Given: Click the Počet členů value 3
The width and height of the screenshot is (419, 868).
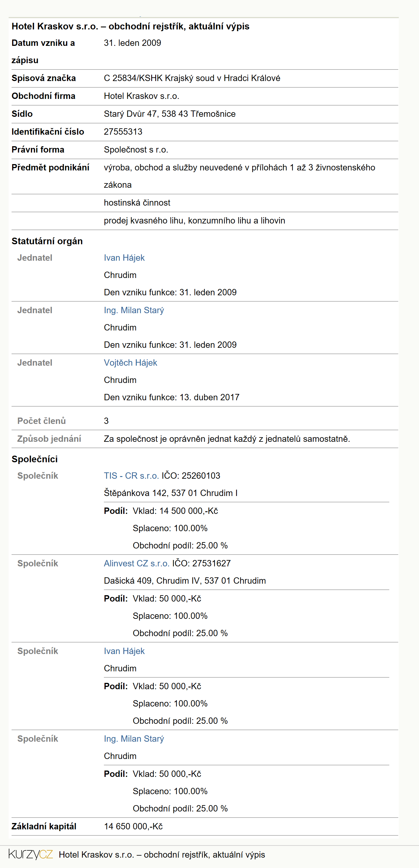Looking at the screenshot, I should [106, 421].
